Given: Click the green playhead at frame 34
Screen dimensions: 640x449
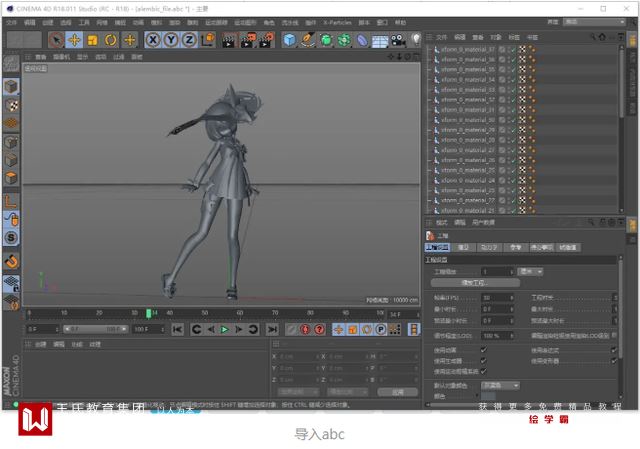Looking at the screenshot, I should pos(149,313).
